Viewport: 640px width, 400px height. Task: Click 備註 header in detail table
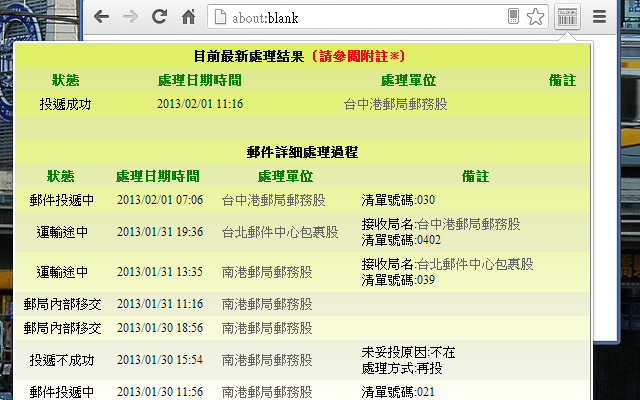click(x=476, y=176)
